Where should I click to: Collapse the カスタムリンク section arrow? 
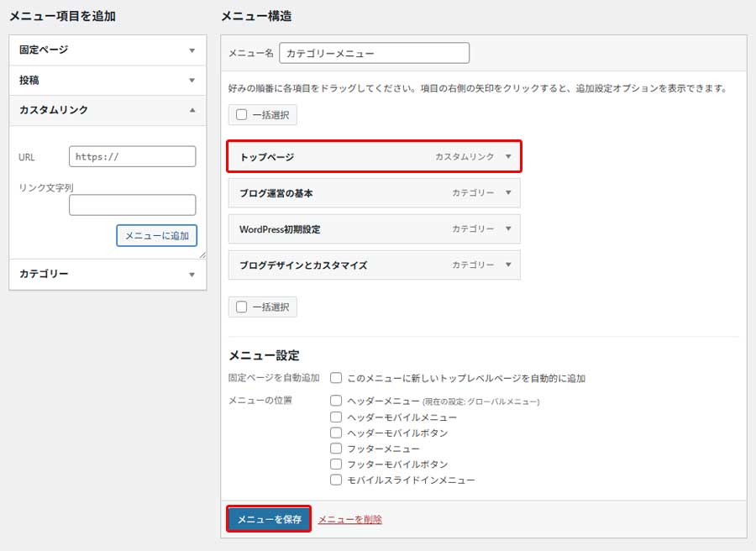192,110
